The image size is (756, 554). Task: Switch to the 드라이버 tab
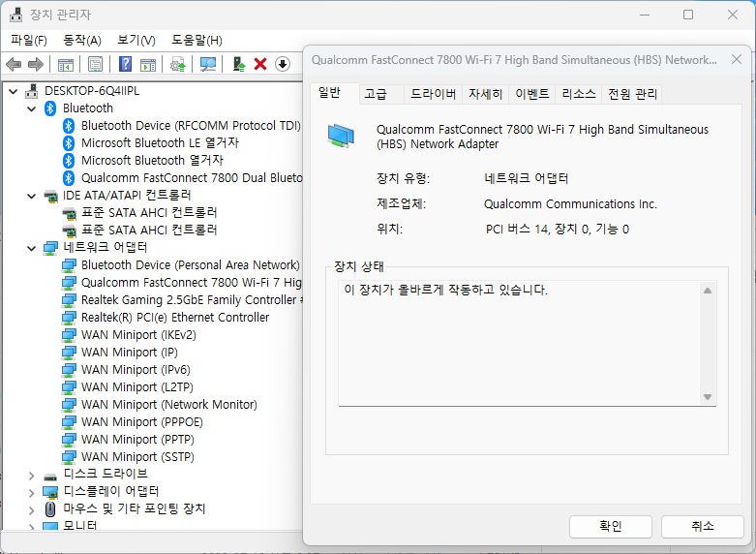[x=433, y=94]
